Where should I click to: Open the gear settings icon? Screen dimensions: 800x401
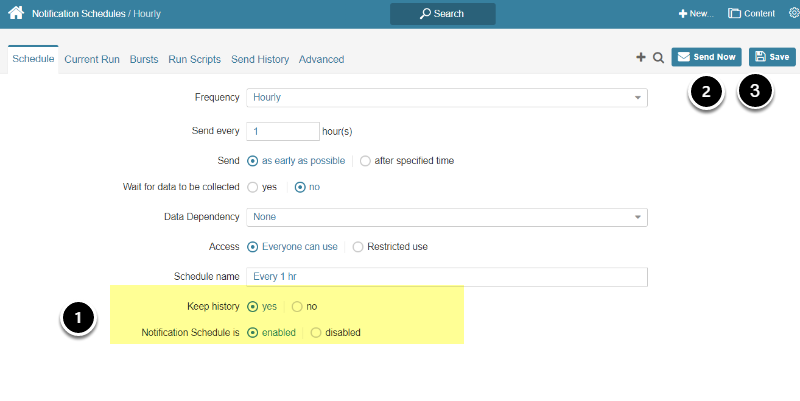(793, 14)
